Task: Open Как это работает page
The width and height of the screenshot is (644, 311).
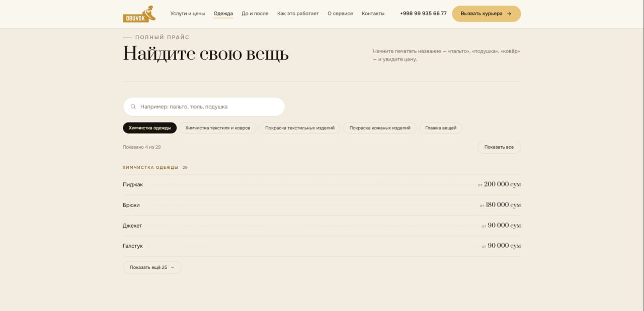Action: [x=298, y=14]
